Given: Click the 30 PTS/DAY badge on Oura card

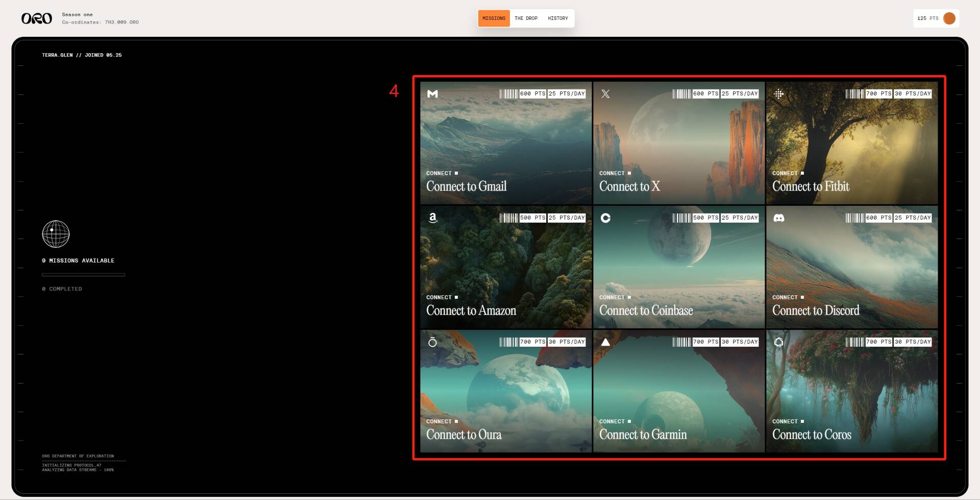Looking at the screenshot, I should (x=567, y=342).
